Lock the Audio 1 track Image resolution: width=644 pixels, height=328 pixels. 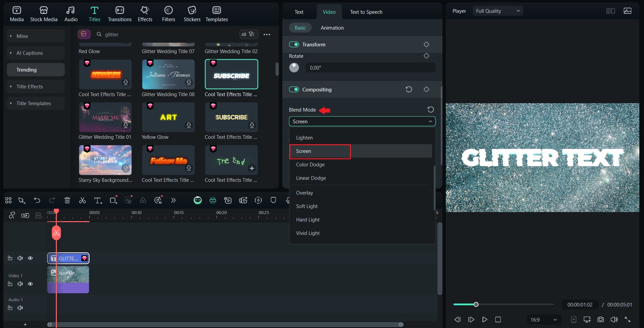[x=10, y=308]
